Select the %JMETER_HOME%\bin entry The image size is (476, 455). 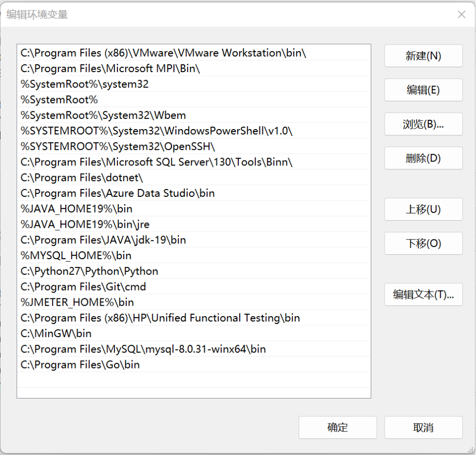(194, 302)
